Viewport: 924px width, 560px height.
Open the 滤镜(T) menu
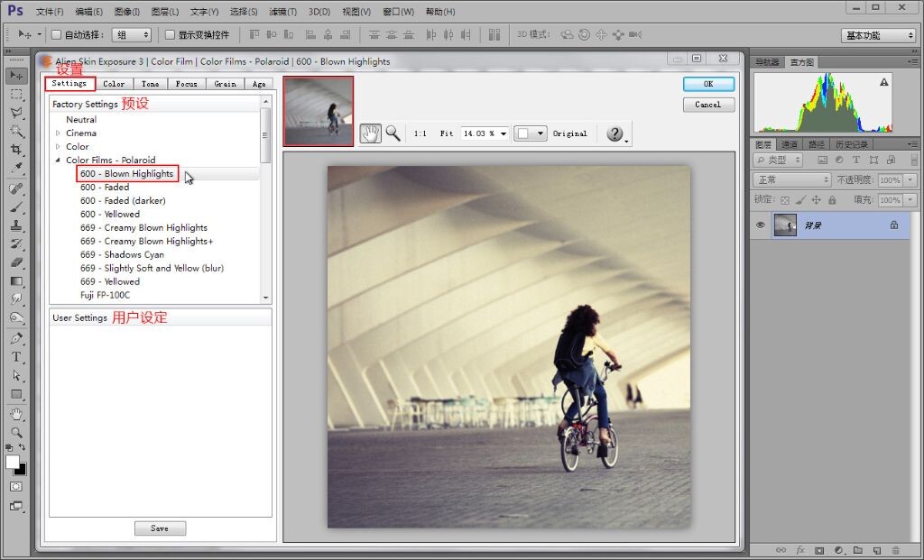pos(282,12)
